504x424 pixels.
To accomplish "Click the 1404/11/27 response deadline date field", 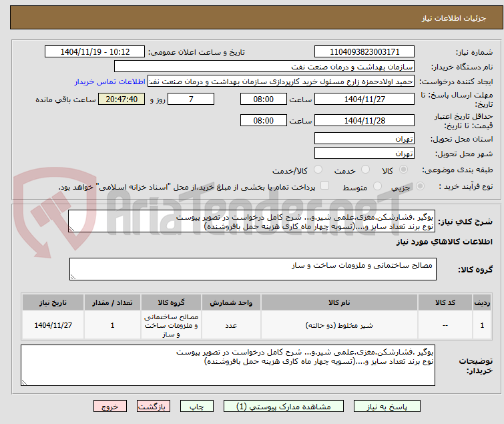I will [364, 99].
